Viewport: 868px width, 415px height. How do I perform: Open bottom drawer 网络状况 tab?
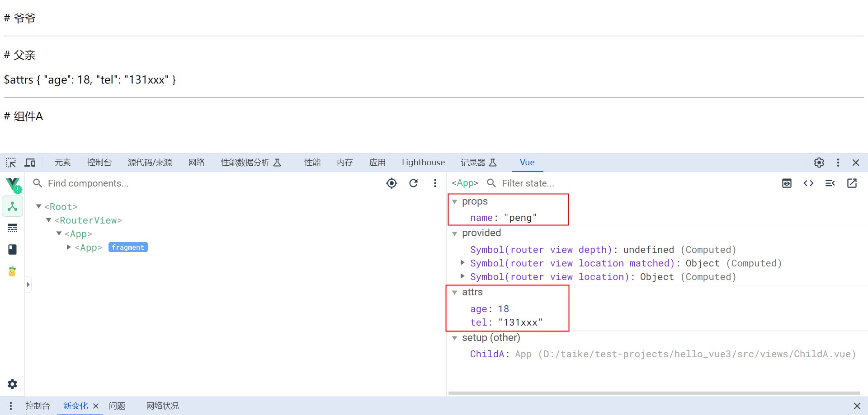pos(162,406)
